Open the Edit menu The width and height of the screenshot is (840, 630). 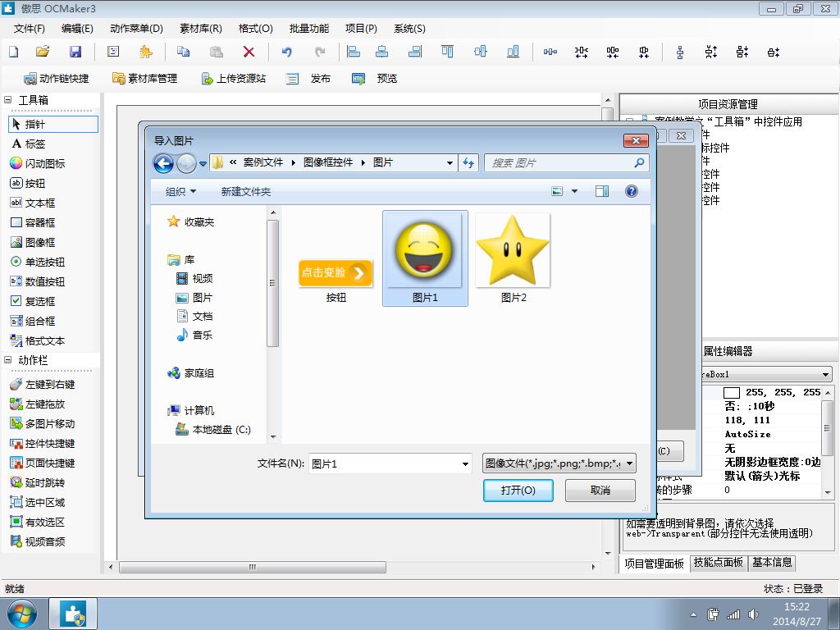click(77, 29)
